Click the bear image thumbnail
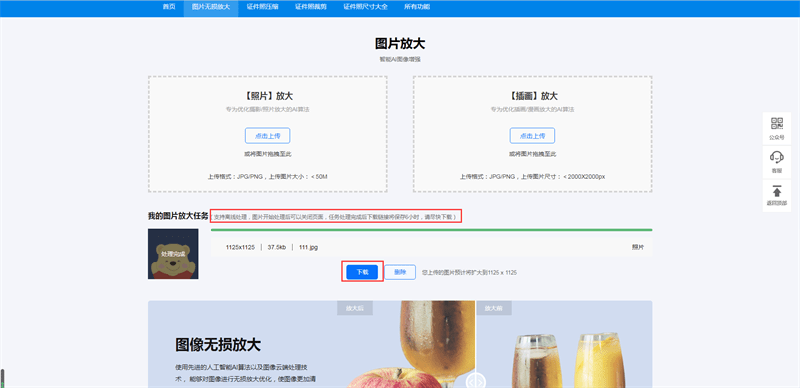Viewport: 800px width, 388px height. point(173,254)
